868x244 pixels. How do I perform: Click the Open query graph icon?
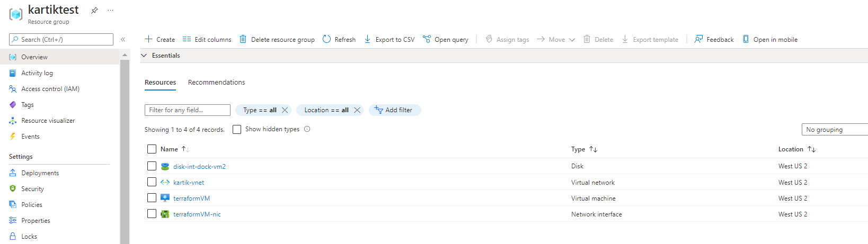tap(427, 39)
